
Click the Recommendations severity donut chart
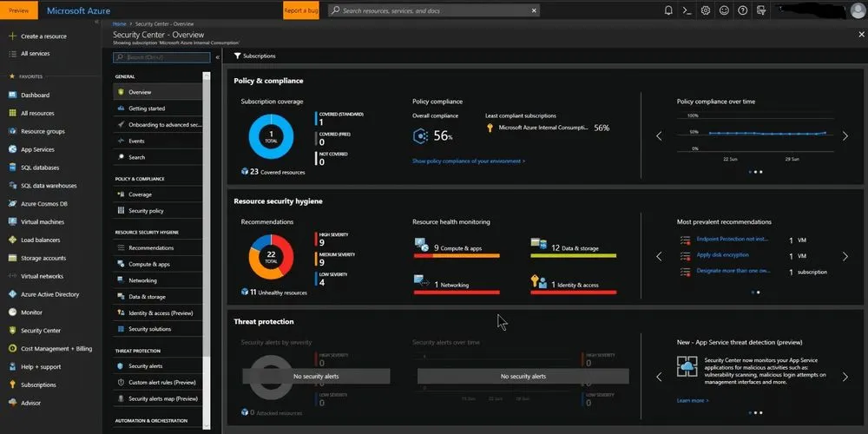coord(271,257)
